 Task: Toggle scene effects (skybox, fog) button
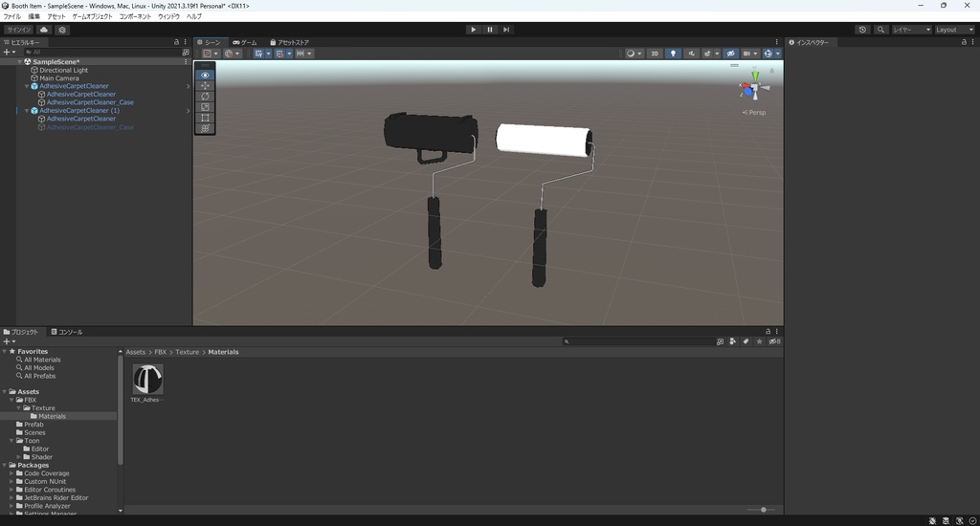(707, 54)
